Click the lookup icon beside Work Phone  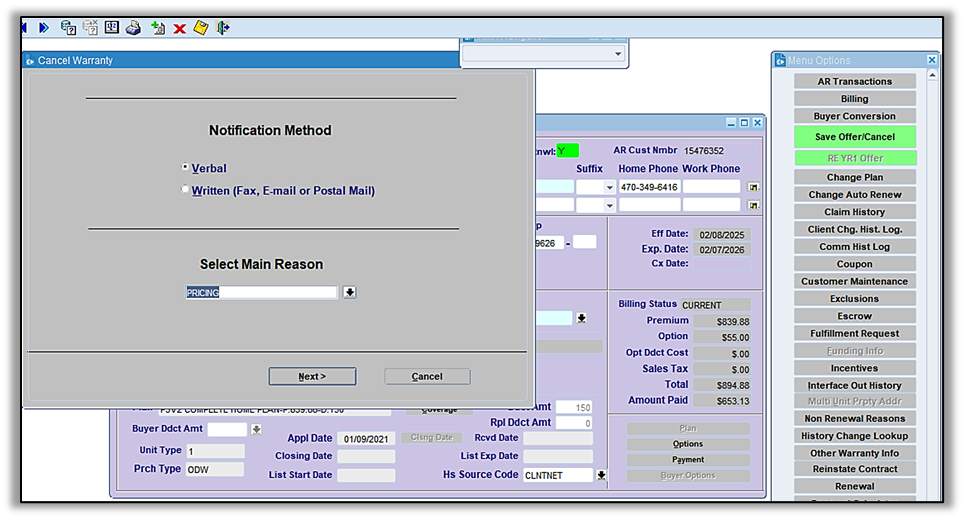(x=753, y=187)
